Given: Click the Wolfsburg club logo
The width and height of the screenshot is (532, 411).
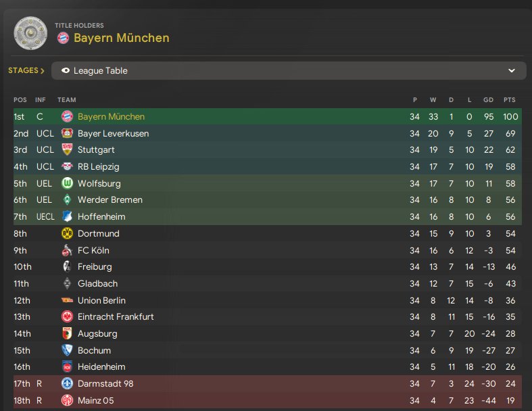Looking at the screenshot, I should click(x=67, y=183).
